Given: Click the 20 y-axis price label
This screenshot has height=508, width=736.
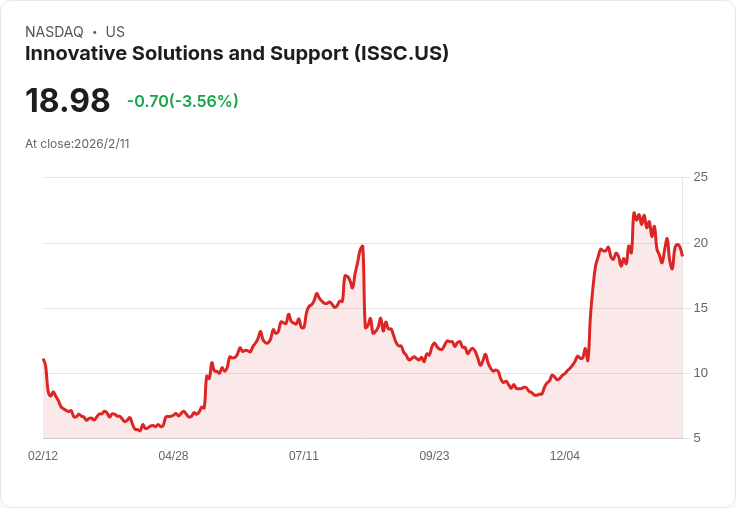Looking at the screenshot, I should 700,243.
